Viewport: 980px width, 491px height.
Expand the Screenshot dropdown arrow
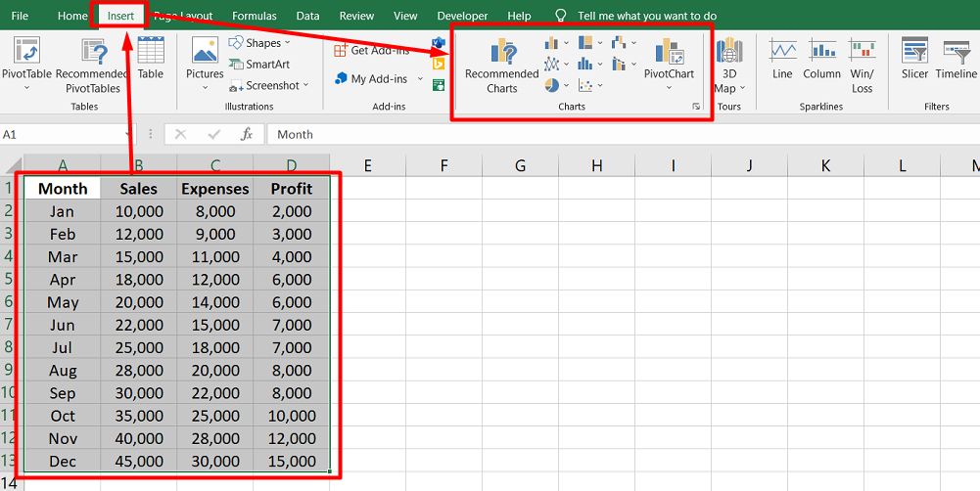click(x=305, y=85)
